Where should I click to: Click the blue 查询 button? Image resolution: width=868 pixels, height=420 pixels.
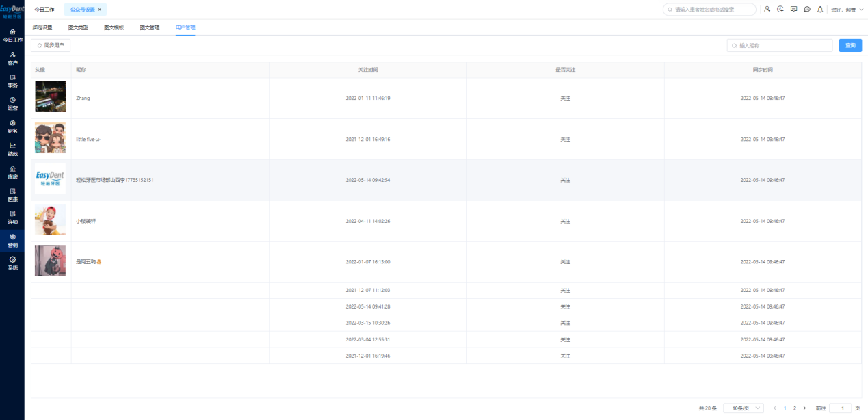point(850,45)
